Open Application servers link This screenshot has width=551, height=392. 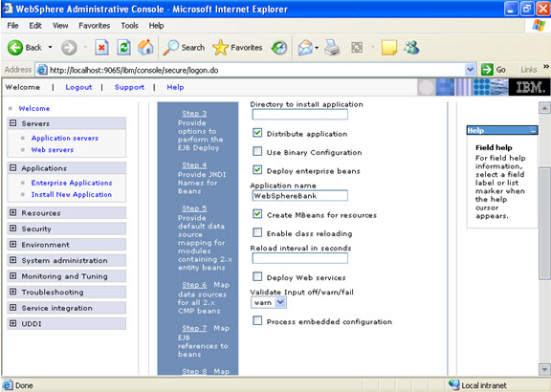pos(65,138)
